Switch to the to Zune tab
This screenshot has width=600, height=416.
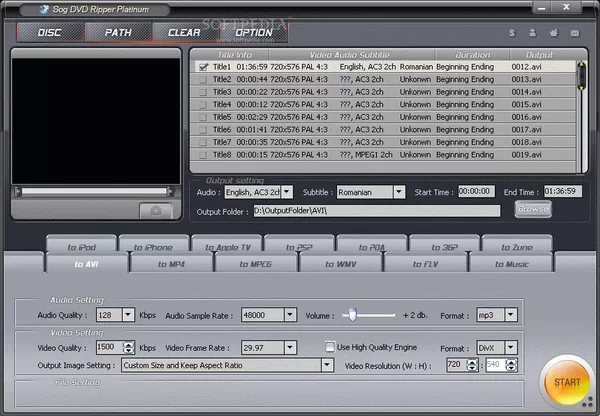point(517,245)
